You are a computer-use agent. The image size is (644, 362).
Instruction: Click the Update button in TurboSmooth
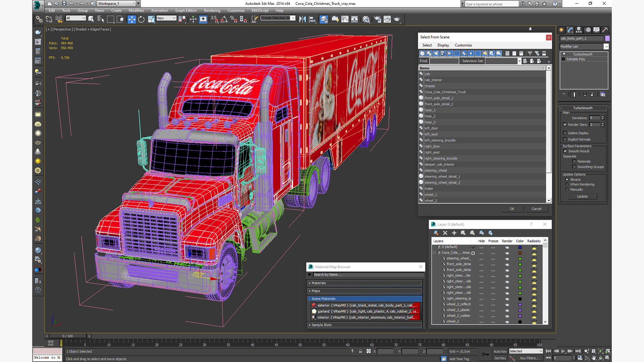pyautogui.click(x=582, y=196)
